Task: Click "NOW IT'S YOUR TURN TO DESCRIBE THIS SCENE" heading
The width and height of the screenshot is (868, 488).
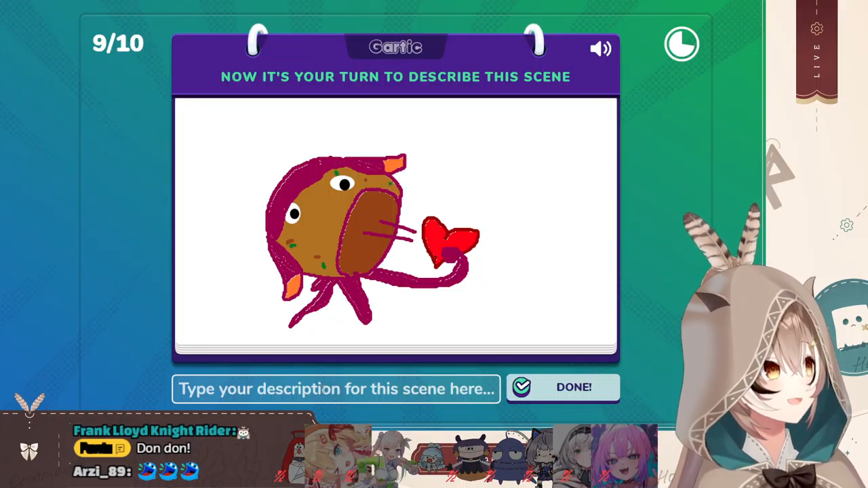Action: (395, 77)
